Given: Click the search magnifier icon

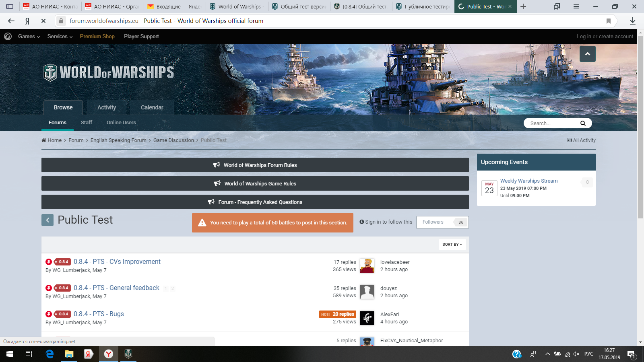Looking at the screenshot, I should pyautogui.click(x=583, y=123).
